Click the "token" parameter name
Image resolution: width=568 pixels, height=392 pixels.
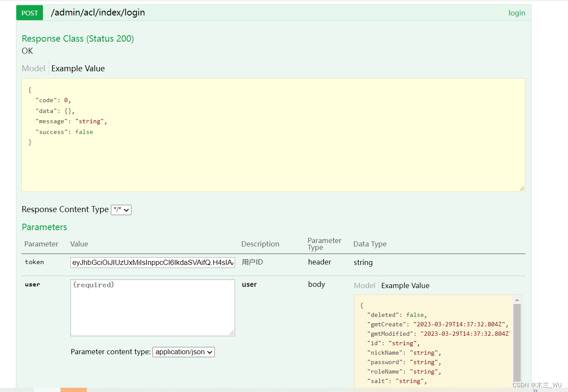point(34,262)
